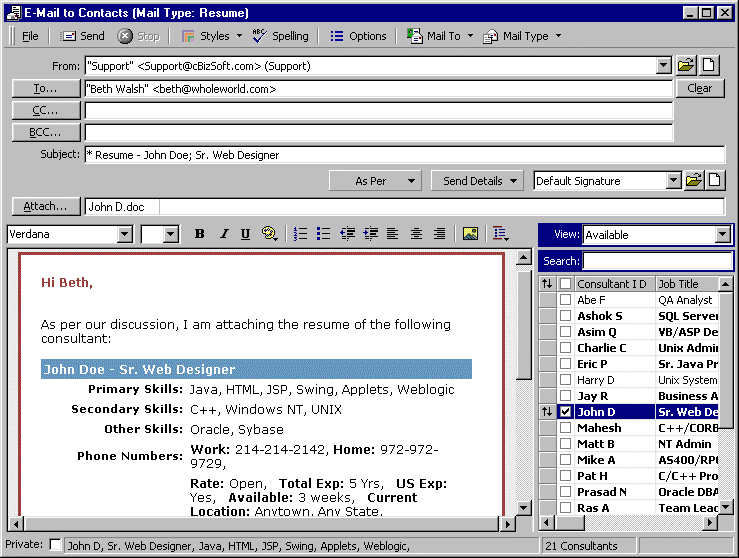The width and height of the screenshot is (739, 558).
Task: Toggle Underline formatting
Action: (246, 234)
